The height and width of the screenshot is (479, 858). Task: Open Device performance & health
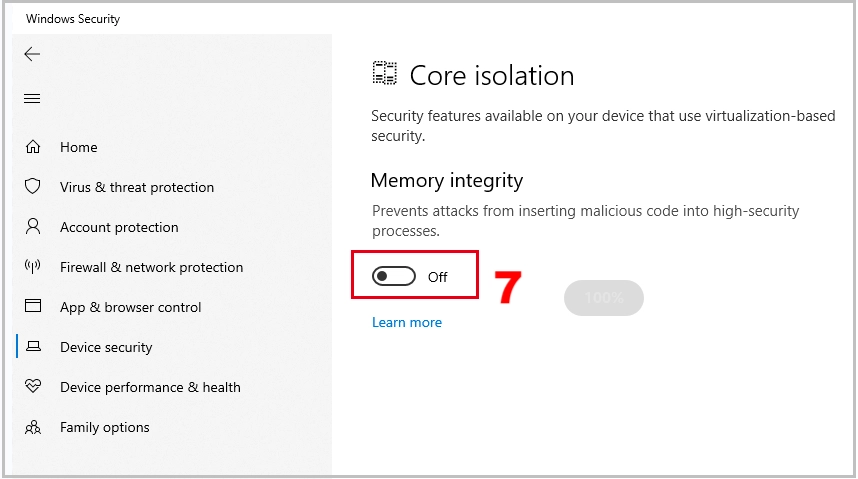(150, 387)
